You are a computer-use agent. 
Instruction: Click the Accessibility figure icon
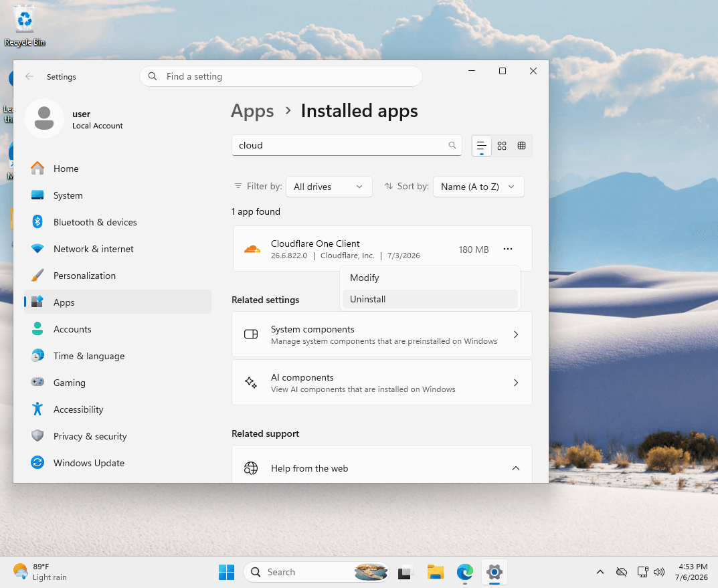[37, 409]
